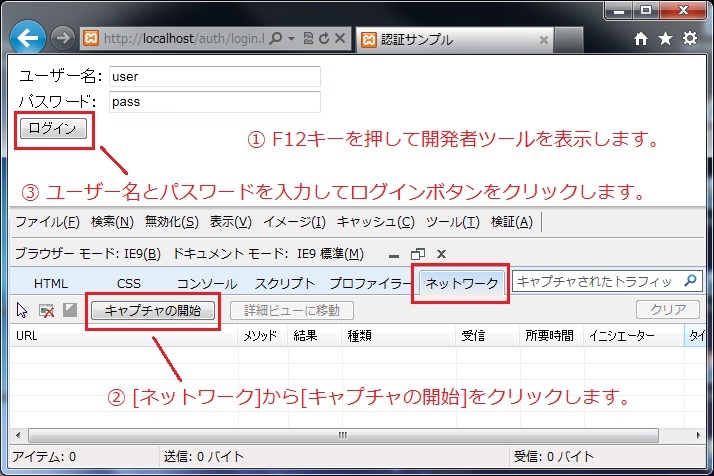The width and height of the screenshot is (714, 476).
Task: Activate select element by click arrow tool
Action: click(x=22, y=310)
